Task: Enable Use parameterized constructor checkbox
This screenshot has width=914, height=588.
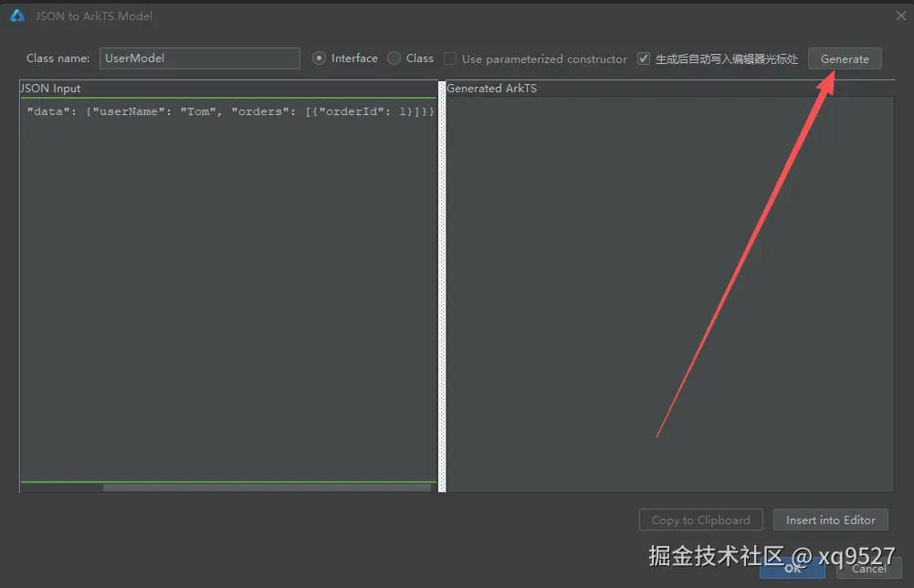Action: point(450,58)
